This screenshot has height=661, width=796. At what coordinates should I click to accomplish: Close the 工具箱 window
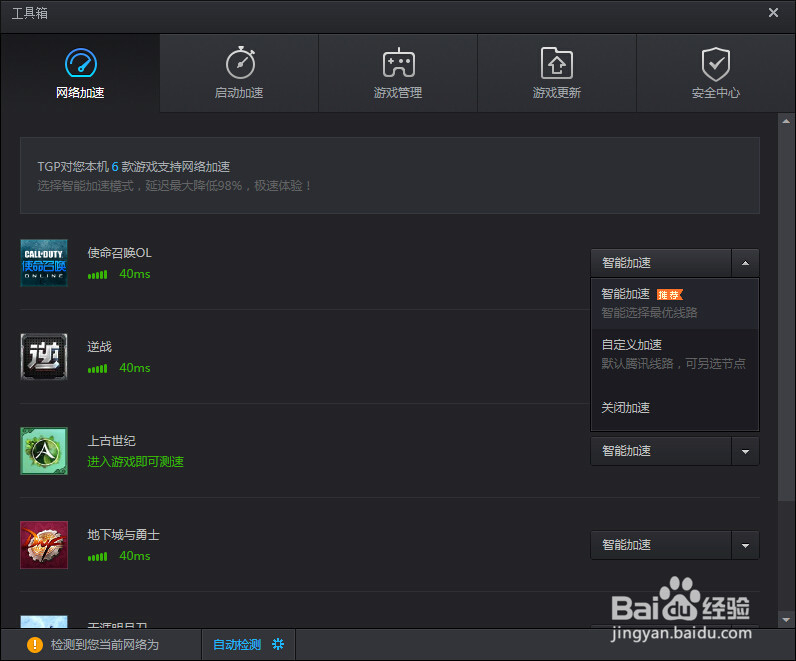[x=773, y=13]
